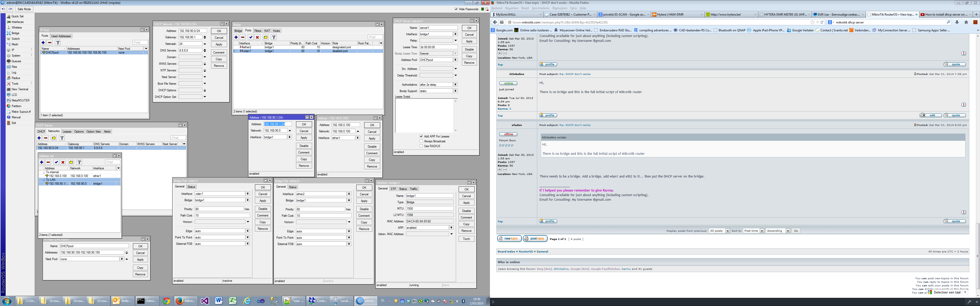The width and height of the screenshot is (980, 306).
Task: Click the red X disable icon in Address List
Action: click(x=63, y=162)
